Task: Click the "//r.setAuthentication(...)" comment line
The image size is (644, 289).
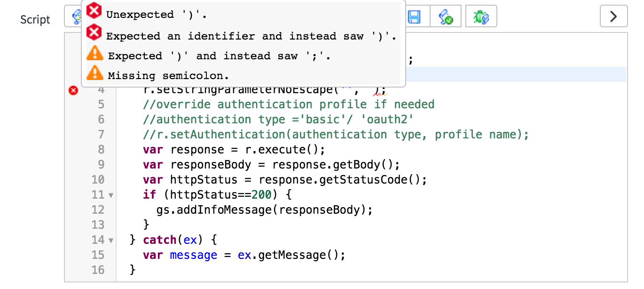Action: 336,135
